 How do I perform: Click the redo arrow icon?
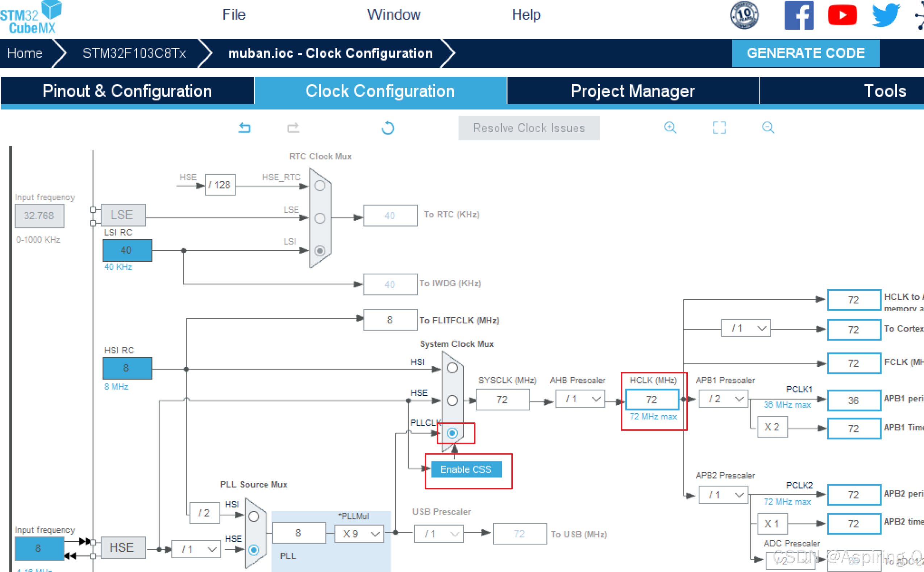coord(293,128)
